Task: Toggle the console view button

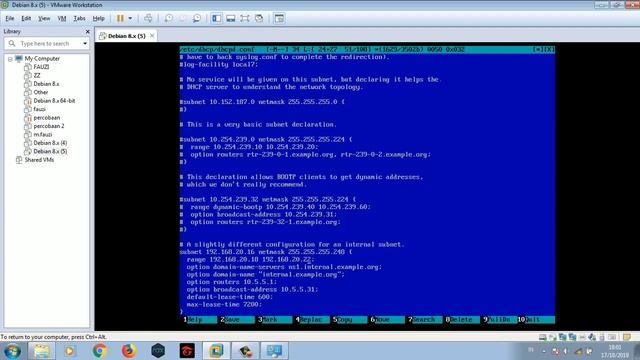Action: 279,18
